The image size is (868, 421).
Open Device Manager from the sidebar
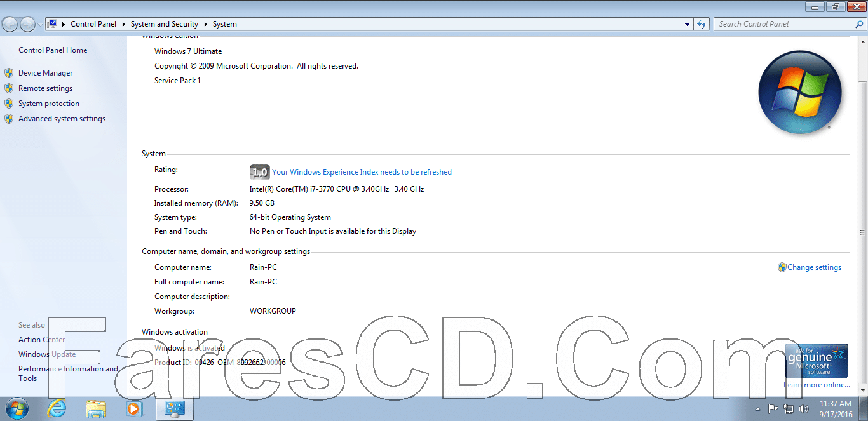[45, 73]
